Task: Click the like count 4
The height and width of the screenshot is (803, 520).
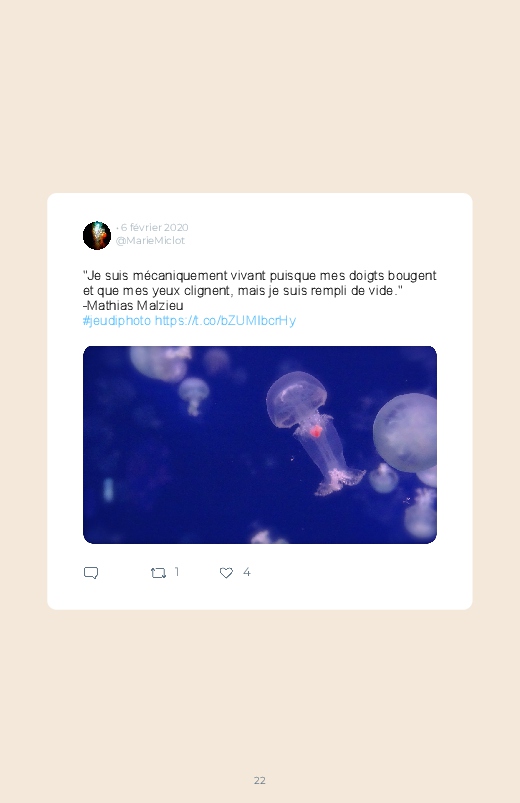Action: click(246, 572)
